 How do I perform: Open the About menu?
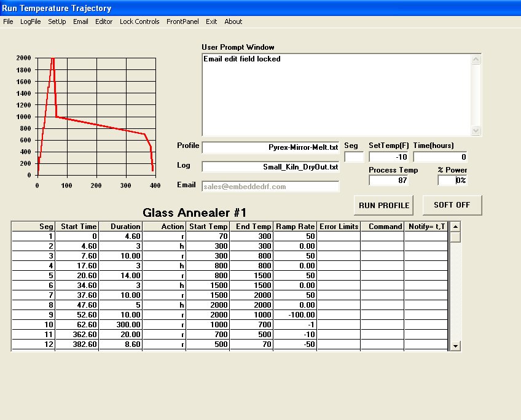233,21
